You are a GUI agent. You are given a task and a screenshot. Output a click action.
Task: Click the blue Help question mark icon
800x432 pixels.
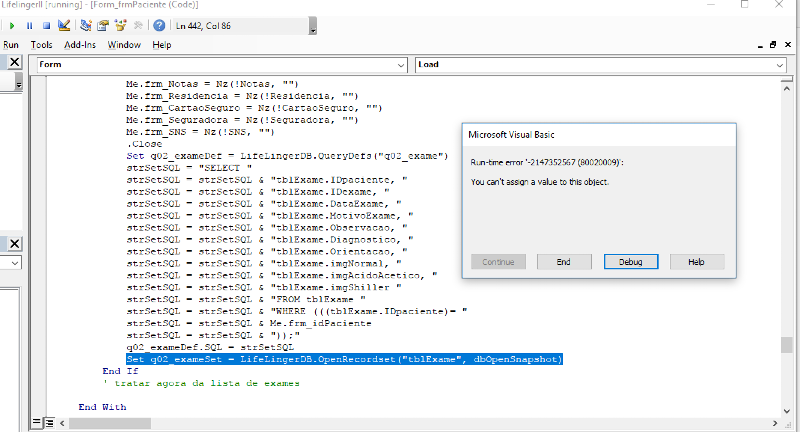[159, 25]
